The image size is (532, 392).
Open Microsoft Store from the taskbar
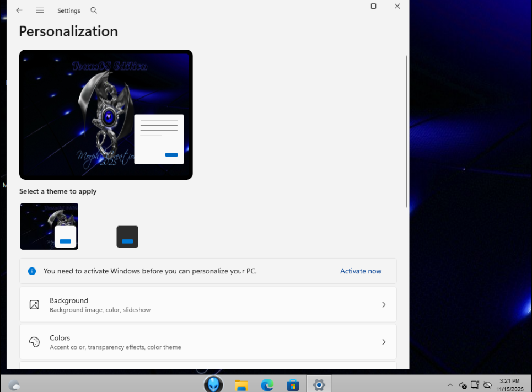293,385
